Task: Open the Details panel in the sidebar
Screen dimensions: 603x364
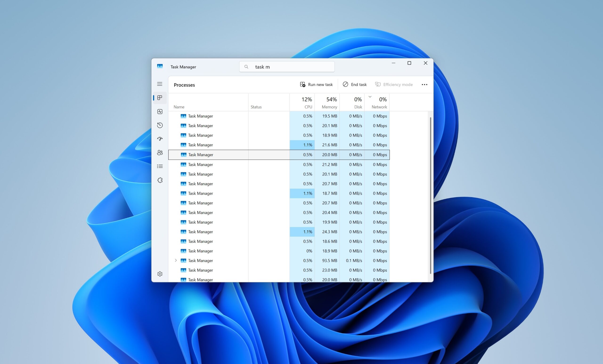Action: pyautogui.click(x=160, y=166)
